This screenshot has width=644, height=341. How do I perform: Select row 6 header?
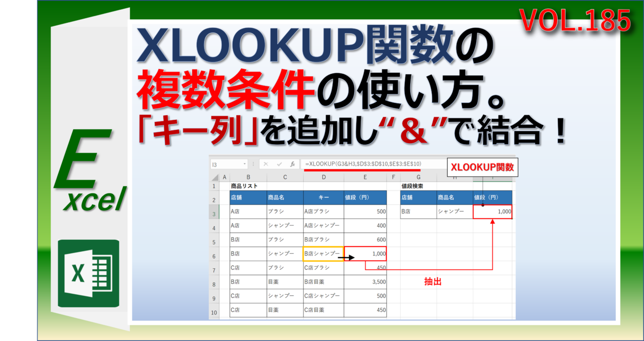(214, 254)
